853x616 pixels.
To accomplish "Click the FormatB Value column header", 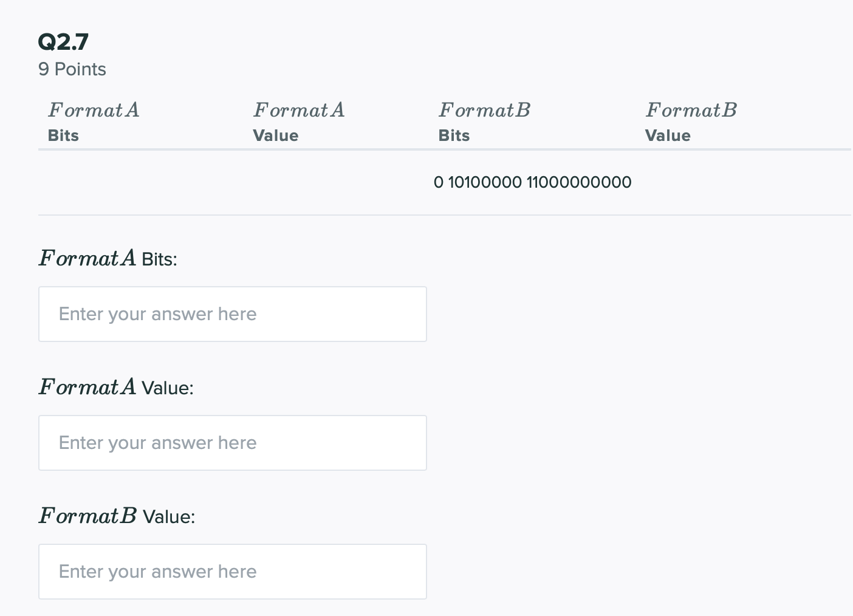I will [691, 121].
